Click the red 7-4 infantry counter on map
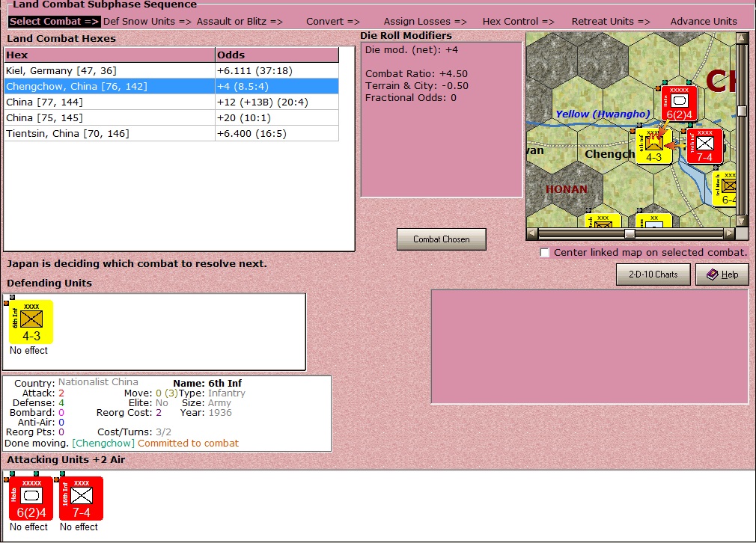The image size is (756, 543). tap(704, 146)
